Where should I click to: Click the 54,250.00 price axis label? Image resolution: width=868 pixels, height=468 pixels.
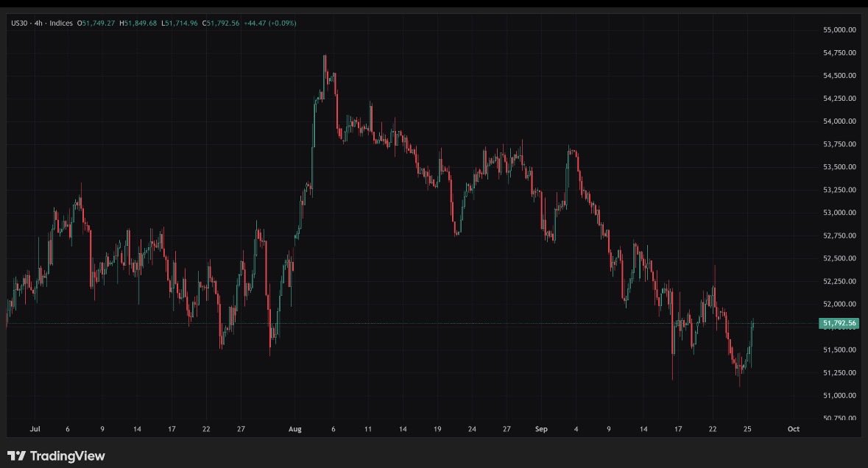(840, 99)
